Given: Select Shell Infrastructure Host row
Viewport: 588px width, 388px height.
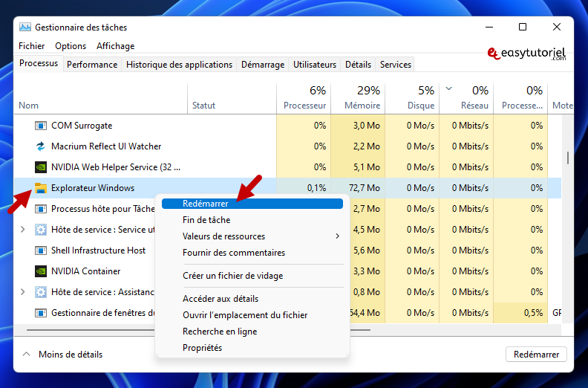Looking at the screenshot, I should [x=98, y=250].
